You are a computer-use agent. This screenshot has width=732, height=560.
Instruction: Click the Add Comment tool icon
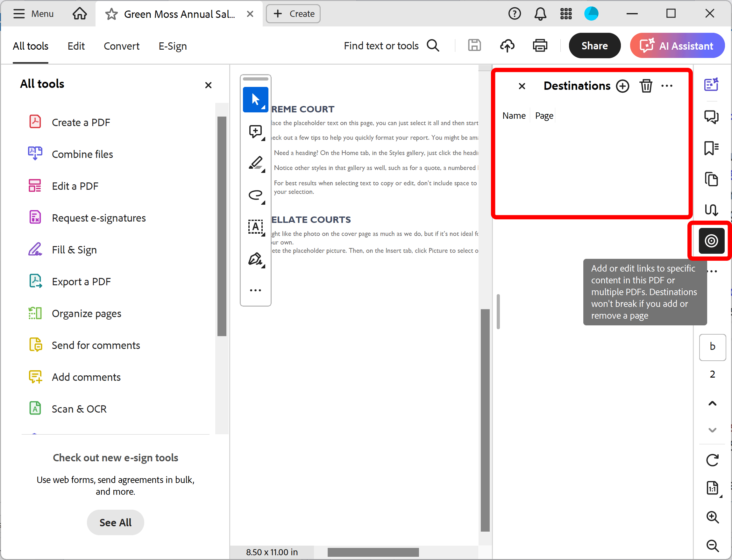256,131
